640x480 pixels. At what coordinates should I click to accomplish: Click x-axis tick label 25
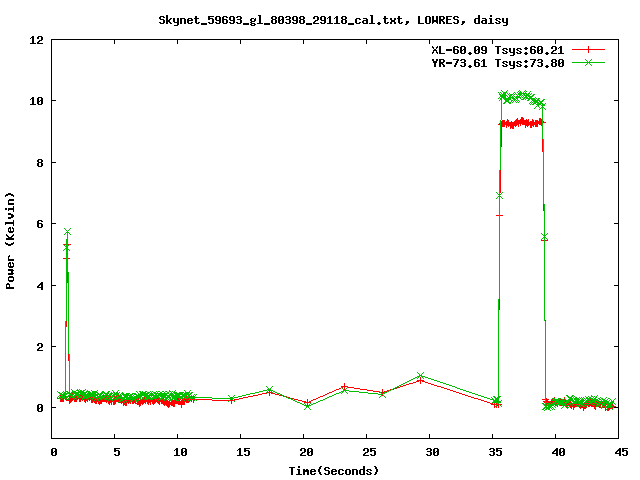(x=369, y=452)
